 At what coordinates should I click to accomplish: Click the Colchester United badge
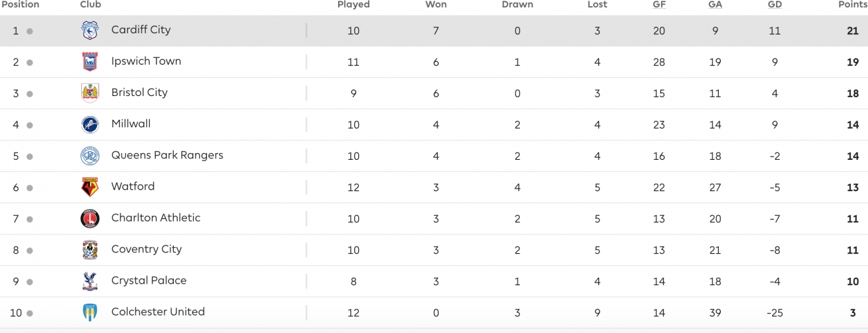coord(90,312)
